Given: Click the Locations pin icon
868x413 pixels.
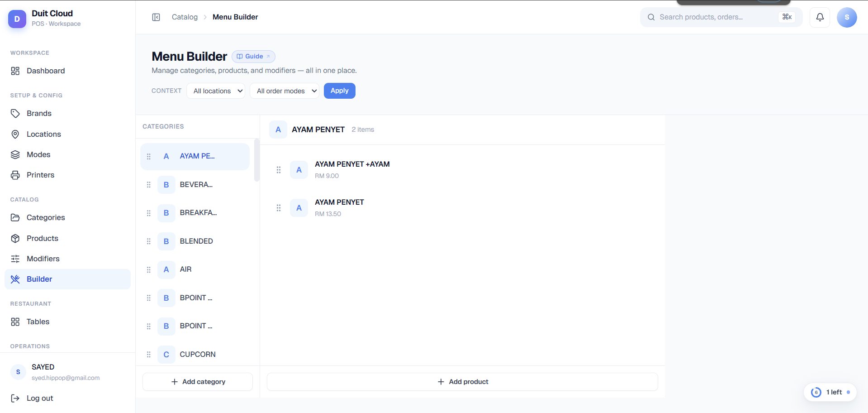Looking at the screenshot, I should point(15,134).
